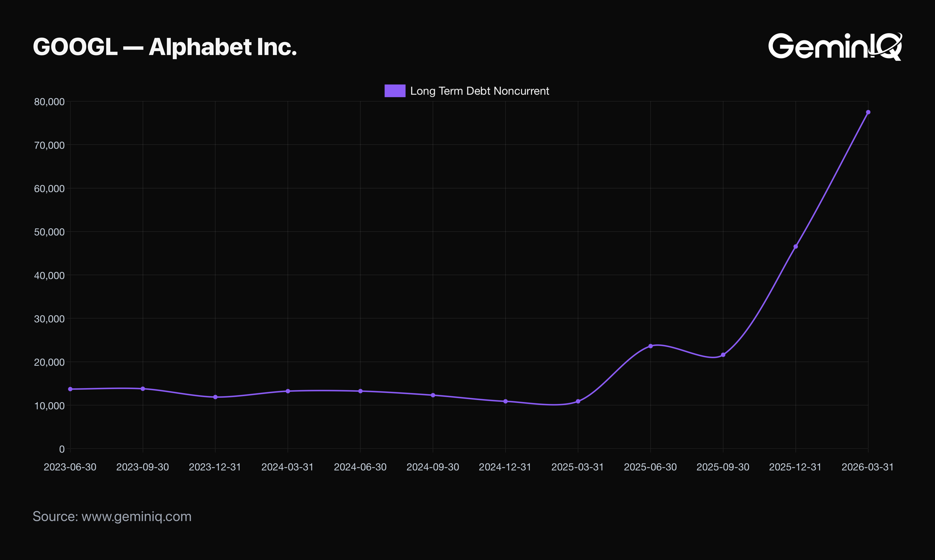Select the 2025-12-31 data point
Image resolution: width=935 pixels, height=560 pixels.
click(x=796, y=246)
